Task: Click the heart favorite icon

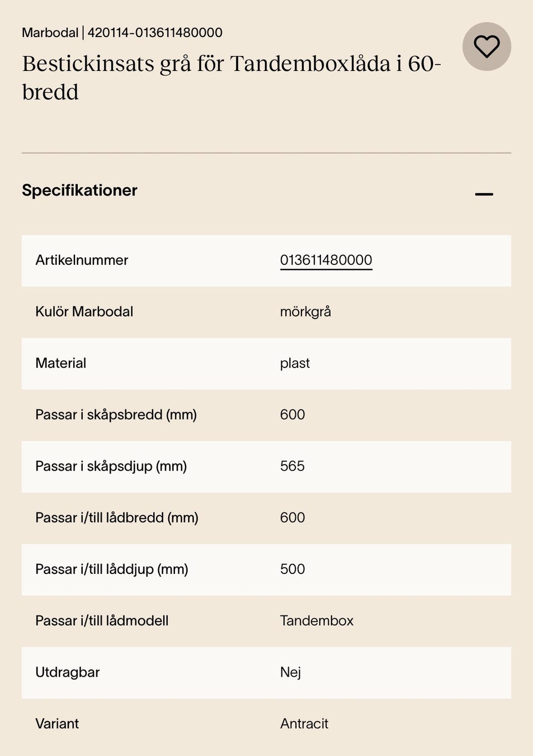Action: coord(486,47)
